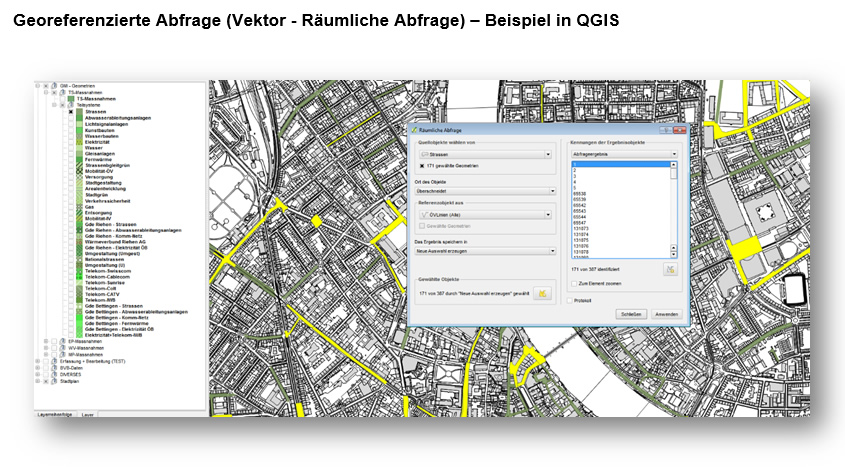Click the BVB-Daten group icon
This screenshot has width=845, height=467.
coord(54,368)
